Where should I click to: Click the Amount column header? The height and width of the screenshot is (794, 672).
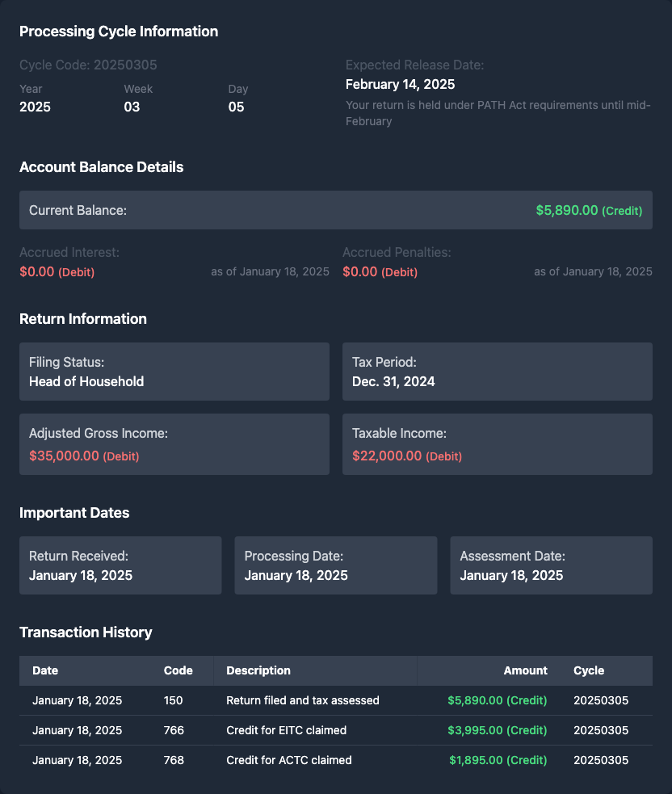[x=525, y=670]
